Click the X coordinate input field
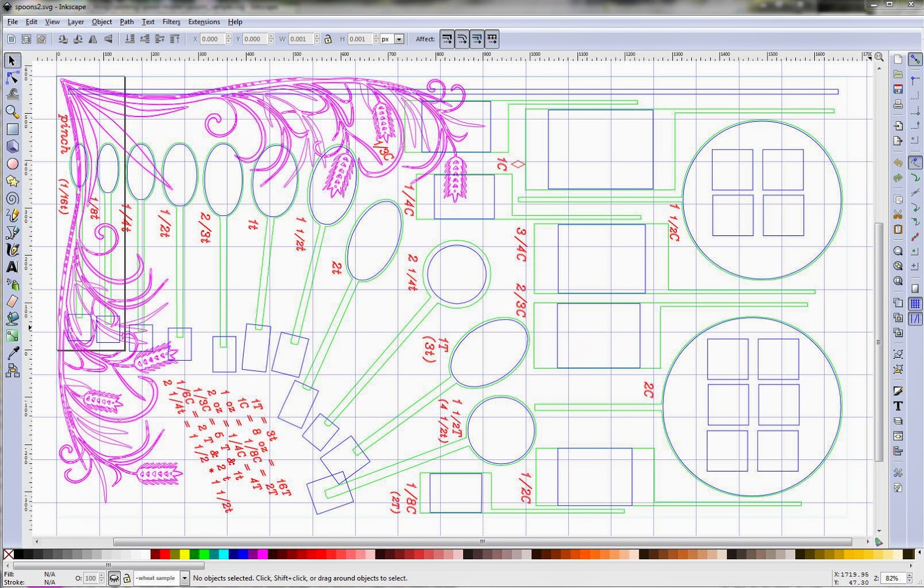The height and width of the screenshot is (588, 924). point(212,39)
